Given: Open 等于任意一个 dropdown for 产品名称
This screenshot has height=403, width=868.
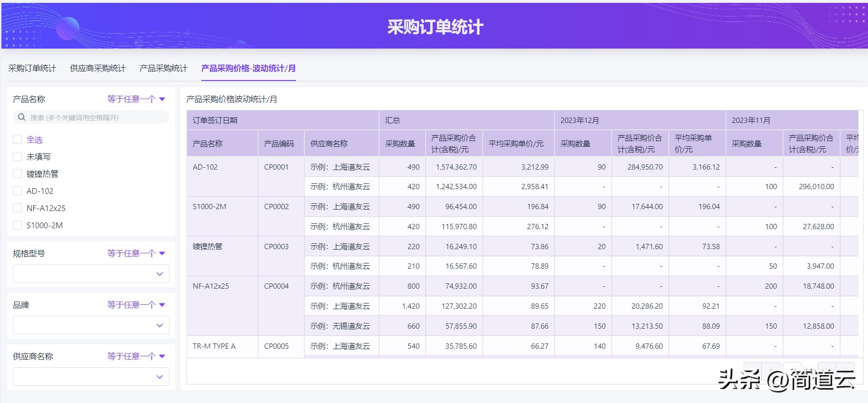Looking at the screenshot, I should (x=136, y=99).
